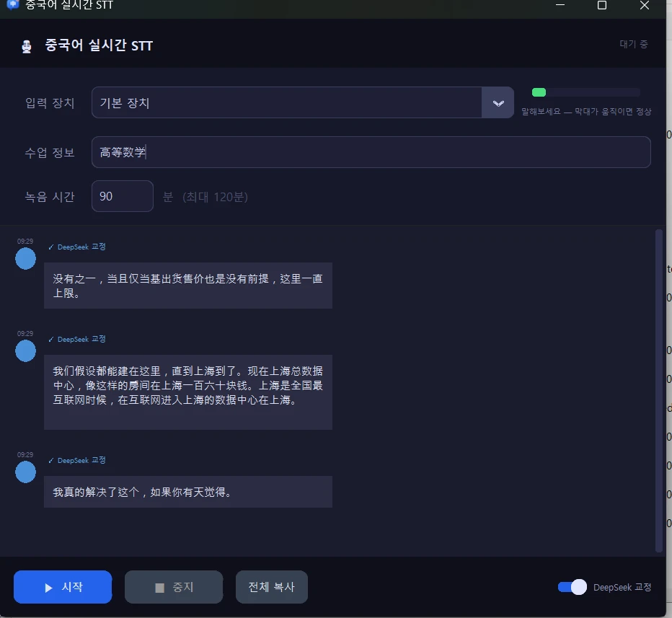This screenshot has height=618, width=672.
Task: Click the 중지 stop button
Action: pos(174,587)
